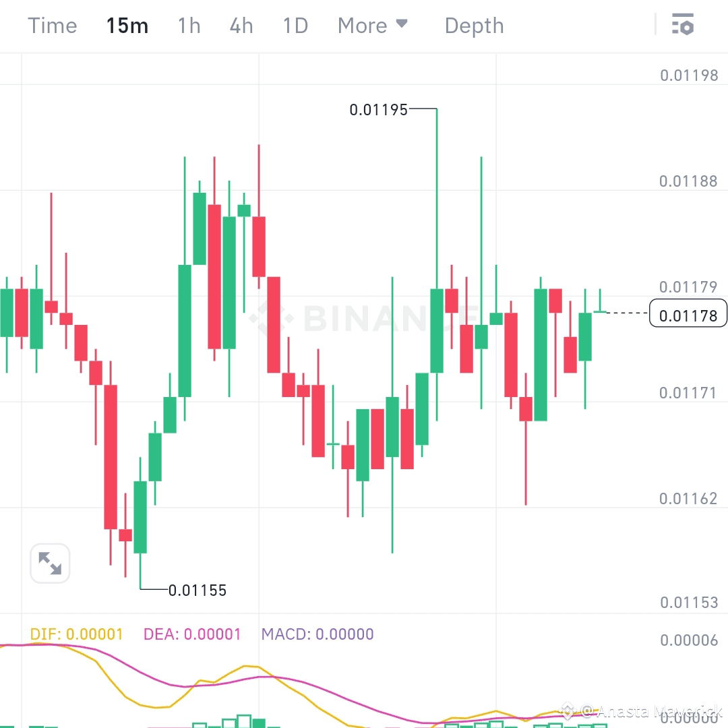The image size is (728, 728).
Task: Switch to the Depth view
Action: [474, 25]
